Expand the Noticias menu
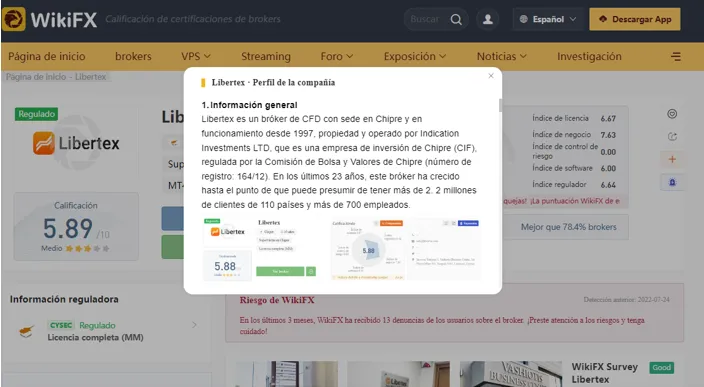704x387 pixels. (502, 57)
